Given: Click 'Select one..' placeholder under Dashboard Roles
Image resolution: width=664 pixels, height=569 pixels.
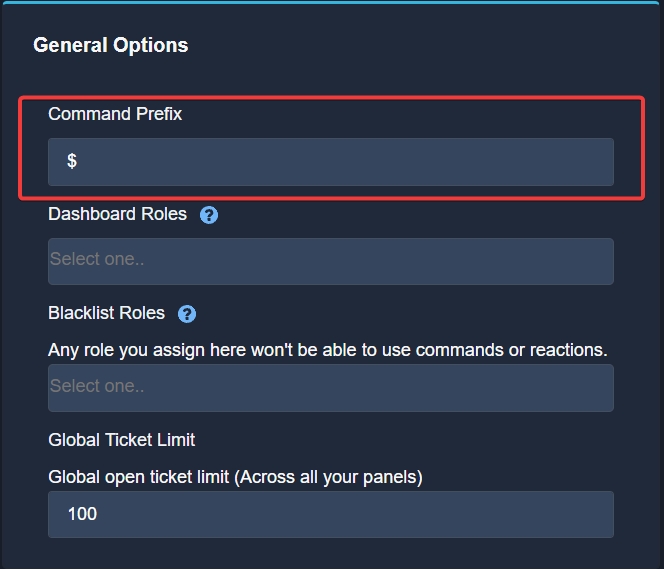Looking at the screenshot, I should pyautogui.click(x=97, y=259).
